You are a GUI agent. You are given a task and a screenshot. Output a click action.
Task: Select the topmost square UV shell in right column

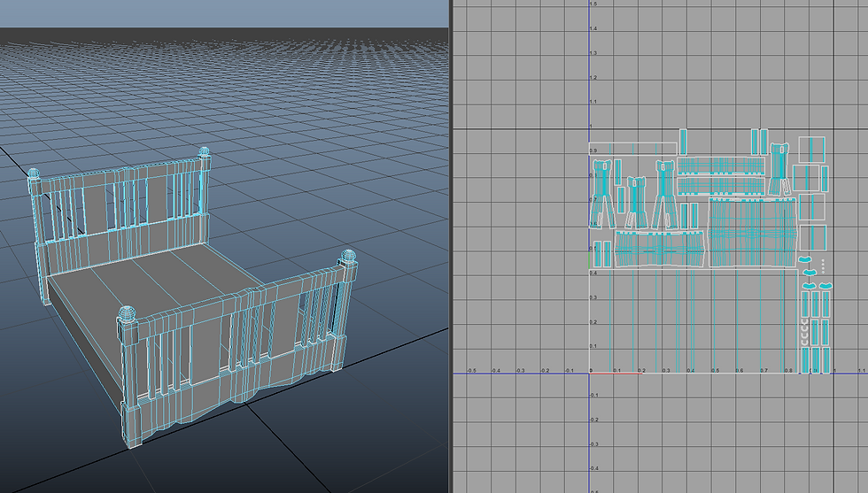[x=811, y=150]
